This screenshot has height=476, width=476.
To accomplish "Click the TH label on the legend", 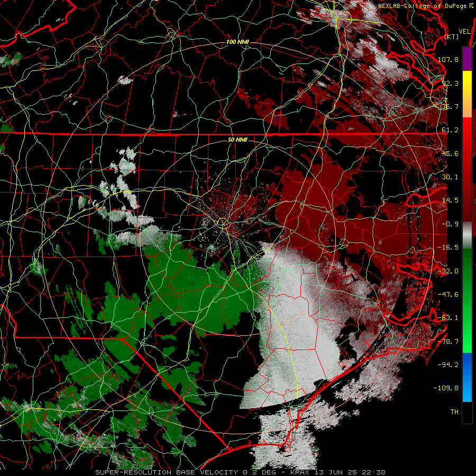I will click(454, 411).
